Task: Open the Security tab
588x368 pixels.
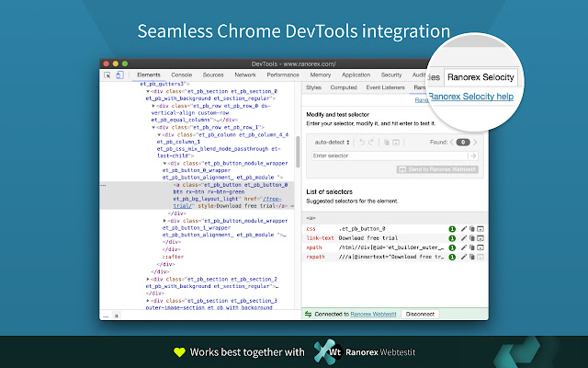Action: point(391,75)
